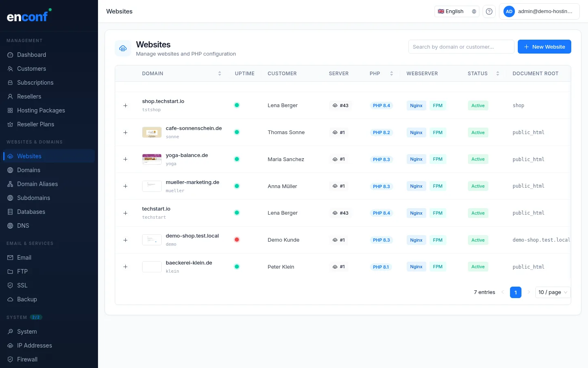Click the Subscriptions sidebar icon
Image resolution: width=588 pixels, height=368 pixels.
coord(10,83)
